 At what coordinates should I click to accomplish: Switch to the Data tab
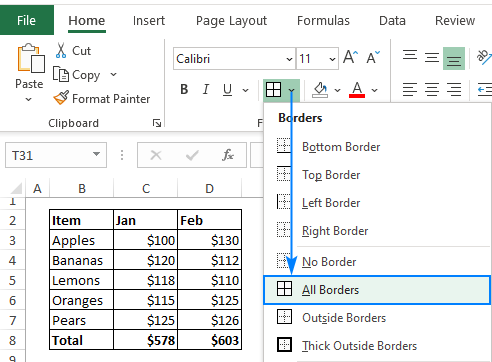click(x=392, y=21)
